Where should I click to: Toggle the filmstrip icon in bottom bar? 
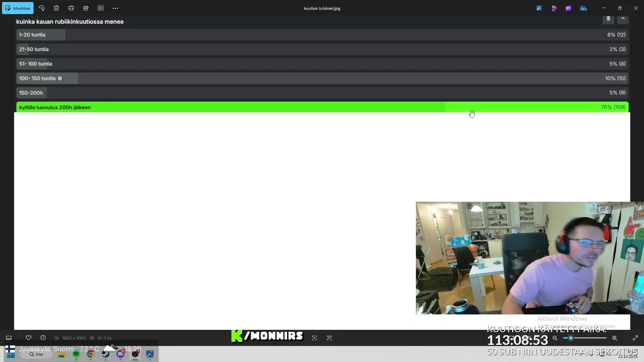pyautogui.click(x=9, y=338)
